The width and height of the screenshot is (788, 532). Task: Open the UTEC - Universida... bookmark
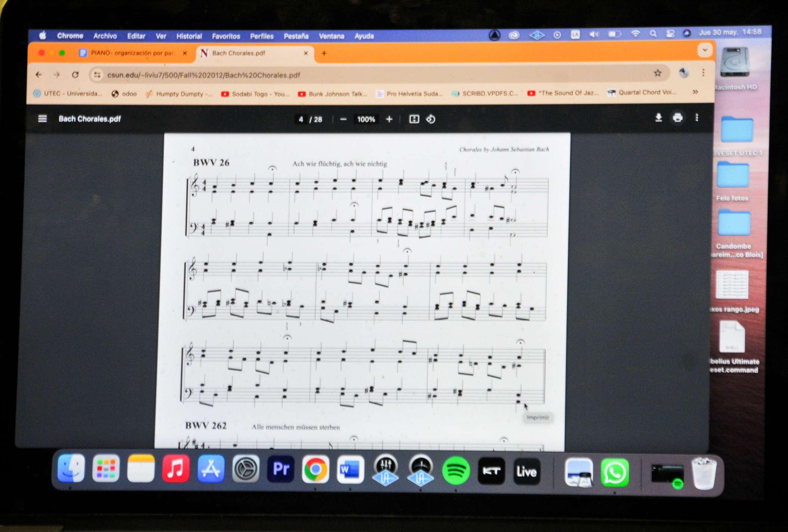point(68,93)
